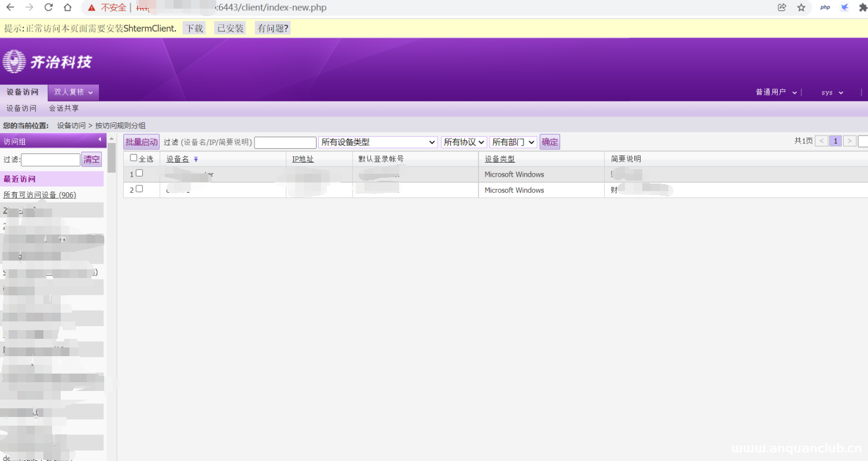
Task: Open the 所有设备类型 dropdown
Action: [x=378, y=141]
